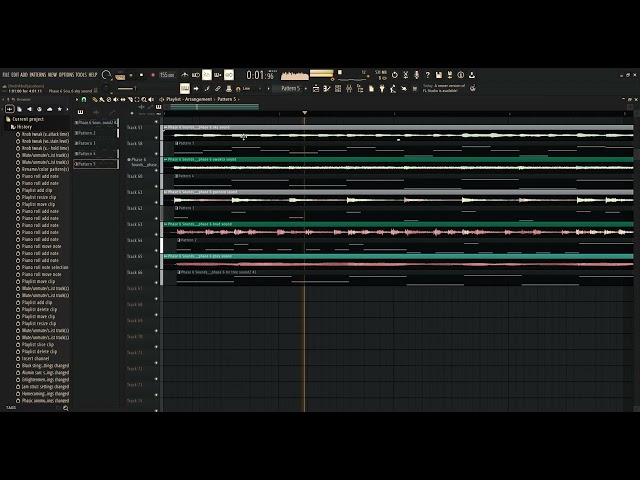Open the piano roll view icon
The image size is (640, 480).
pyautogui.click(x=327, y=88)
